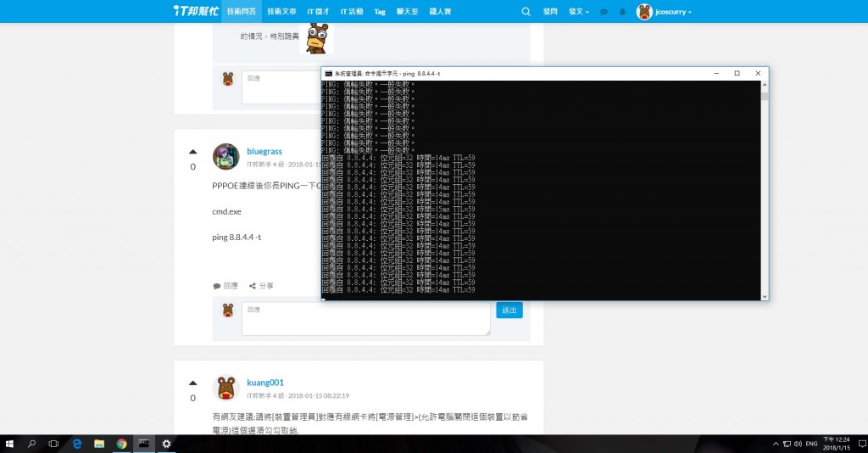868x453 pixels.
Task: Focus the upper reply box above bluegrass
Action: 281,87
